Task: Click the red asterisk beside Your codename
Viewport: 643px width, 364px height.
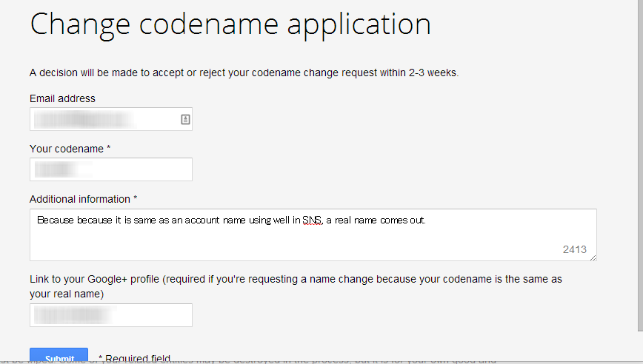Action: coord(109,149)
